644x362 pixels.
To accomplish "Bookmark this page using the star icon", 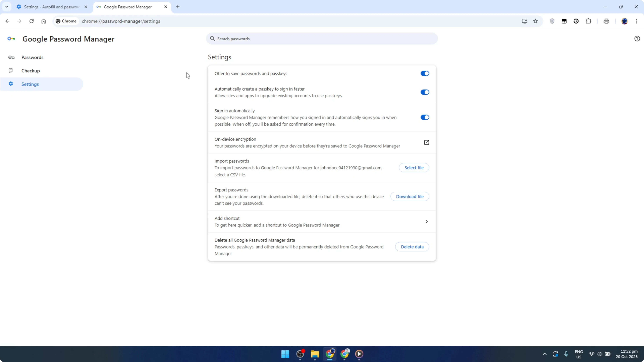I will coord(535,21).
